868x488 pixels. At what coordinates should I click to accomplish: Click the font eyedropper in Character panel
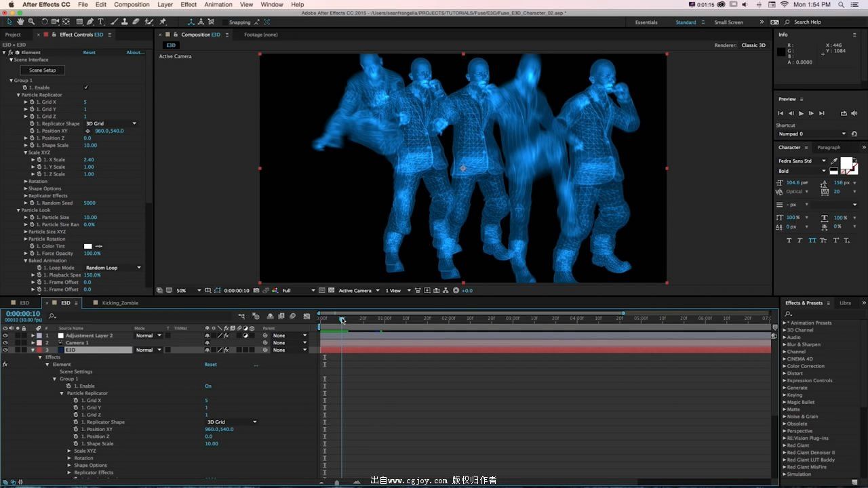(834, 161)
